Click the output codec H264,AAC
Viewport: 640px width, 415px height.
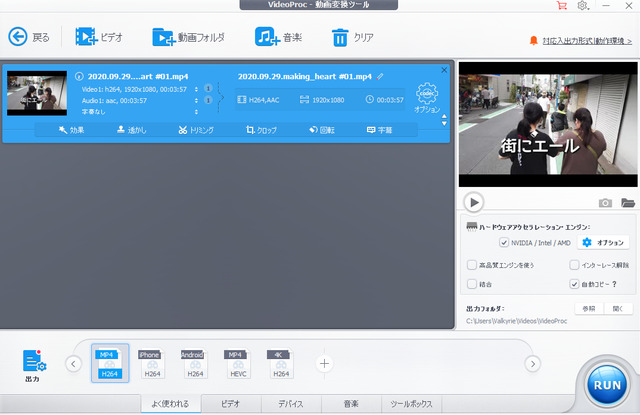pos(258,100)
